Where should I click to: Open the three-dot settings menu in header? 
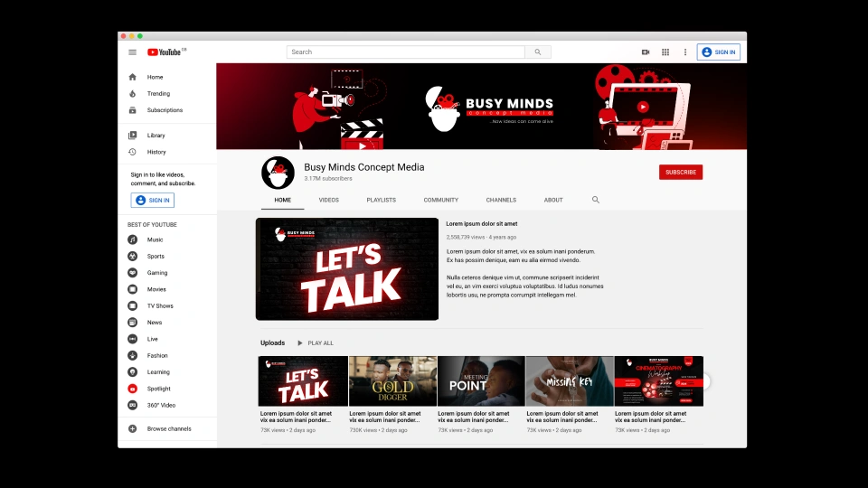point(685,52)
